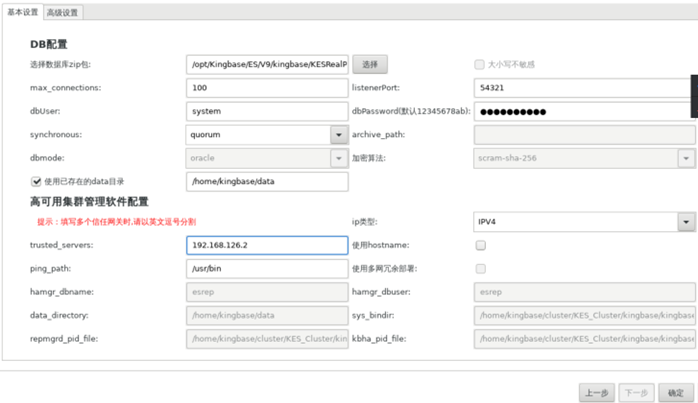This screenshot has height=403, width=698.
Task: Enable the 使用hostname checkbox
Action: pos(481,245)
